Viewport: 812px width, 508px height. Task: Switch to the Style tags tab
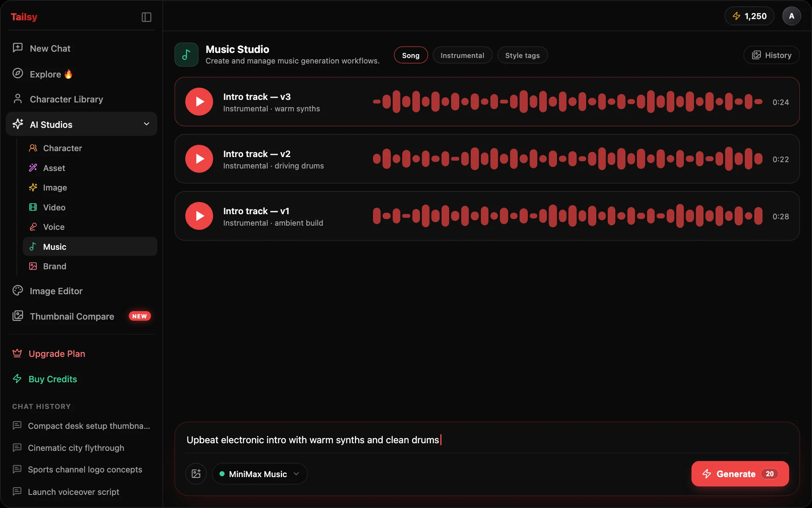522,55
